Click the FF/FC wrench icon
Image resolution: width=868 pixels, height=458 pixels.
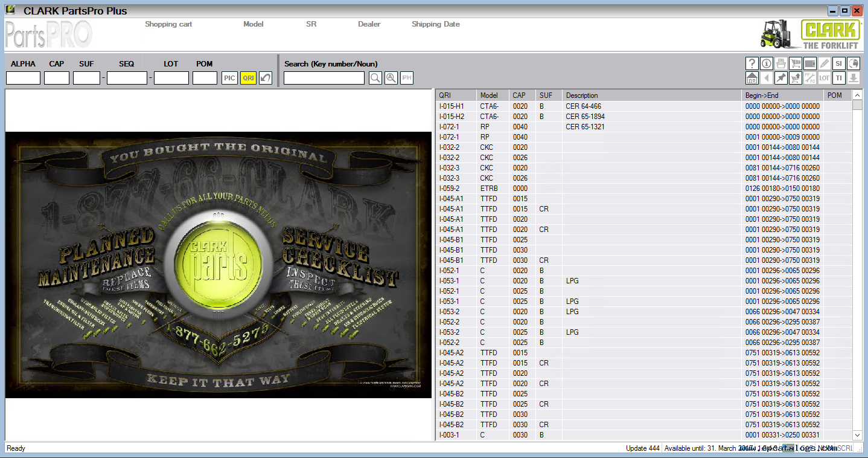[810, 78]
